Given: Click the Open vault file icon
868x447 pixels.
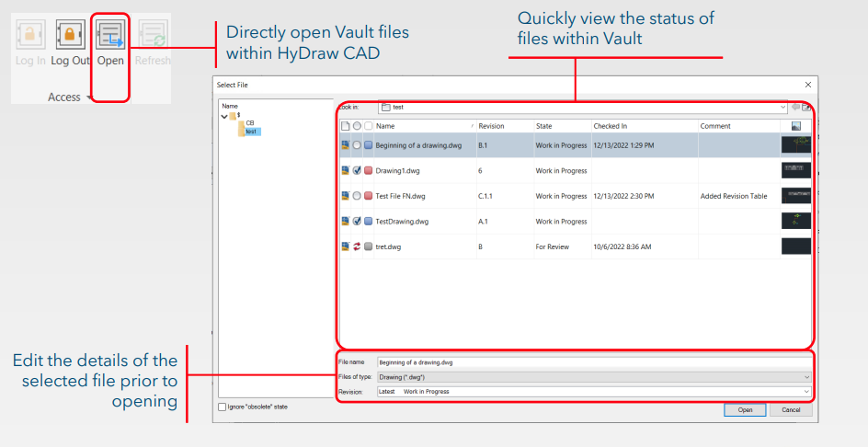Looking at the screenshot, I should click(x=110, y=35).
